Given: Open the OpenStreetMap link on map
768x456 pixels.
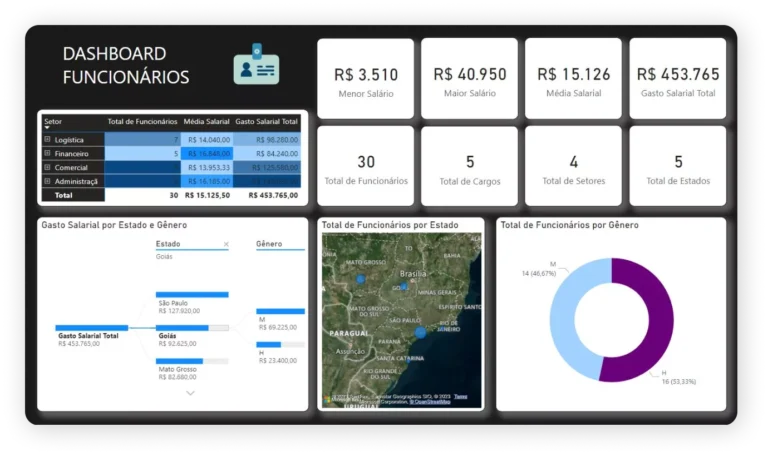Looking at the screenshot, I should coord(430,402).
